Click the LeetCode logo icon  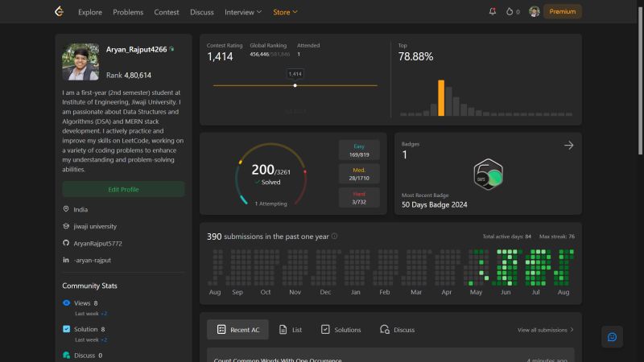click(60, 11)
